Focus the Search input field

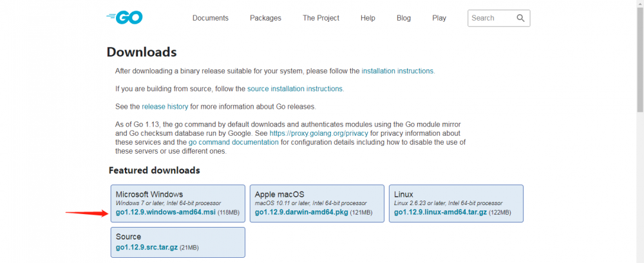click(491, 18)
